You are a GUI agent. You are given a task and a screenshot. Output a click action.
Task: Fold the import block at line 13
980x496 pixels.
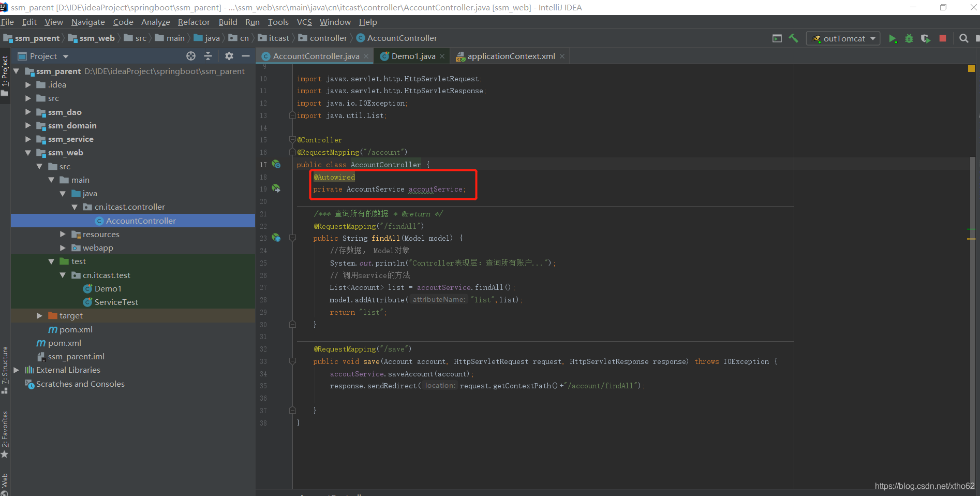point(292,115)
